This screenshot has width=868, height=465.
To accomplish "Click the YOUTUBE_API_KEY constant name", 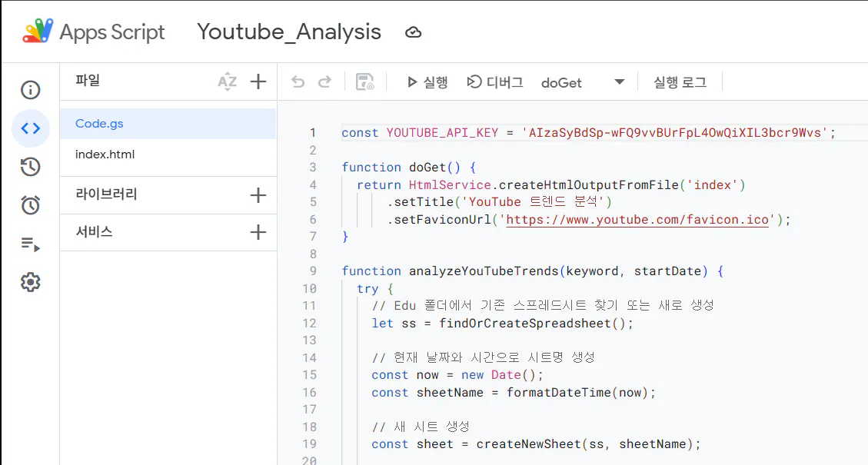I will click(442, 133).
